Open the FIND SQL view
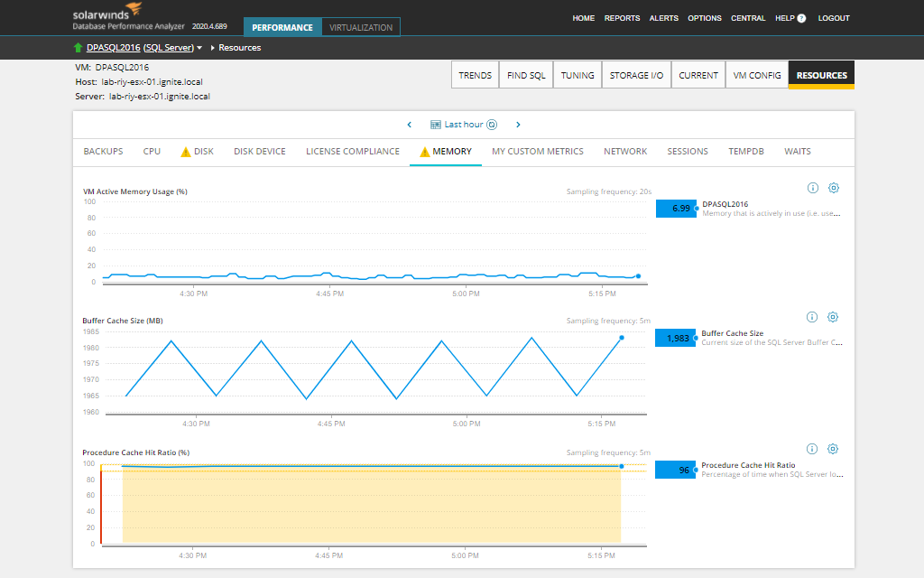Viewport: 924px width, 578px height. click(526, 75)
